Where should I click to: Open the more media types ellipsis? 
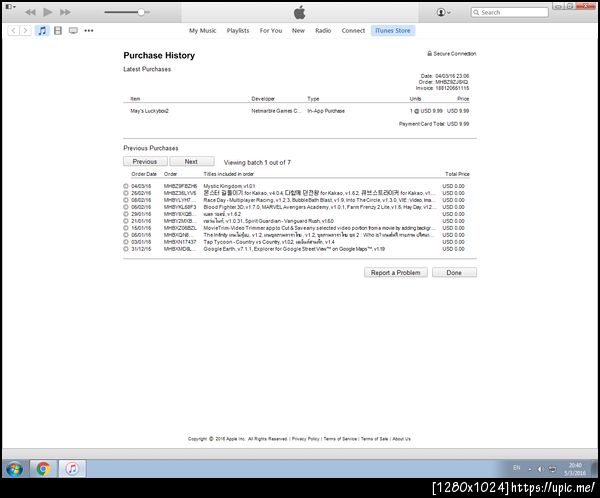click(x=89, y=31)
